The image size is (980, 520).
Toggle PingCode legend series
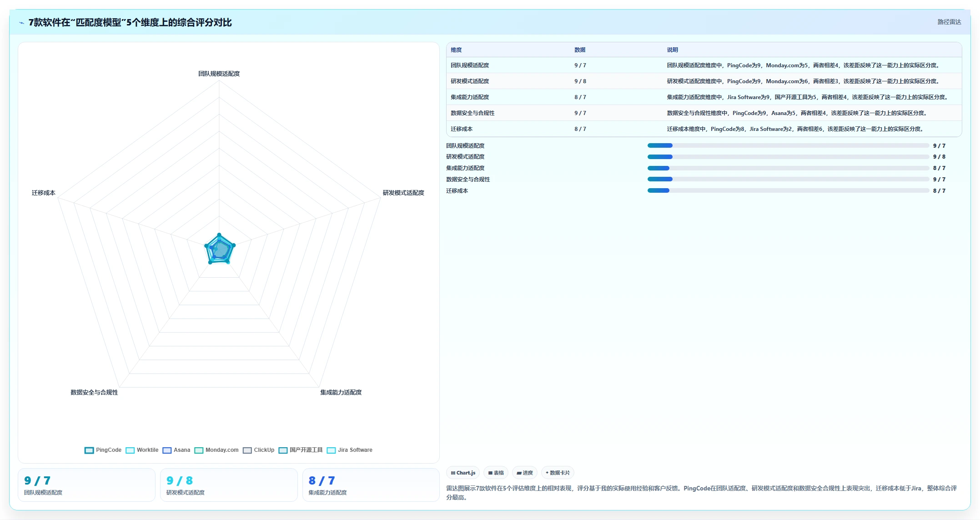(103, 450)
